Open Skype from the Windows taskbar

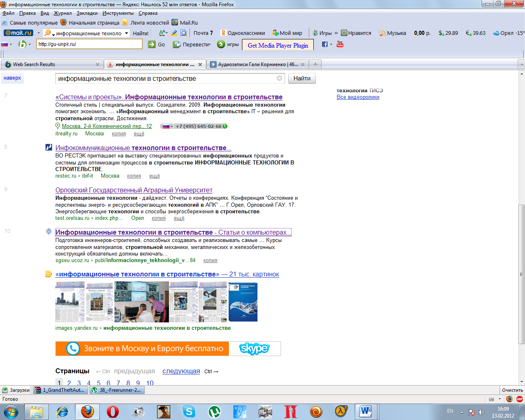click(x=189, y=411)
